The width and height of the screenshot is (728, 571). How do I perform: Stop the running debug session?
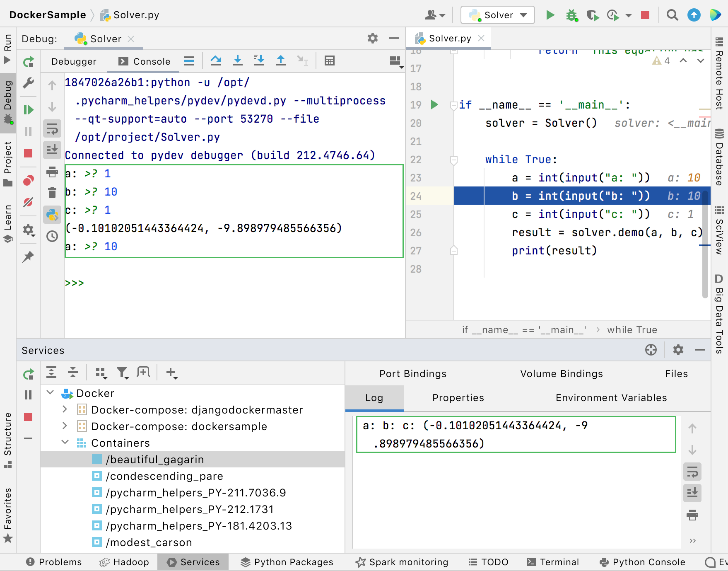point(28,153)
